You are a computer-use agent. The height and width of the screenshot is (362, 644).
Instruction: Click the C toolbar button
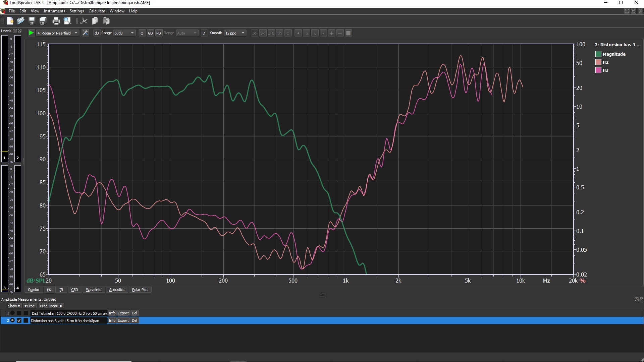288,33
